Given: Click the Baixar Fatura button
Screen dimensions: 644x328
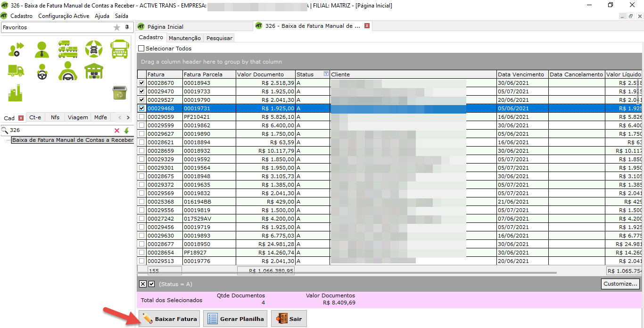Looking at the screenshot, I should tap(170, 319).
